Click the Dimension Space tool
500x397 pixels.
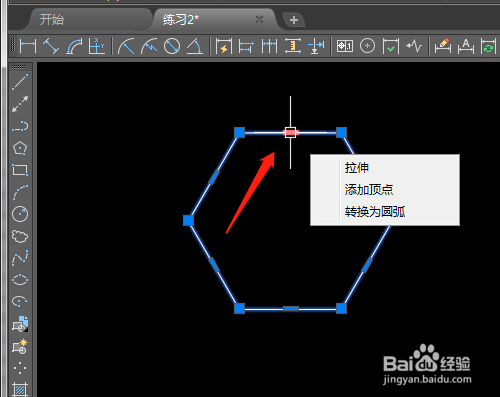pyautogui.click(x=293, y=46)
